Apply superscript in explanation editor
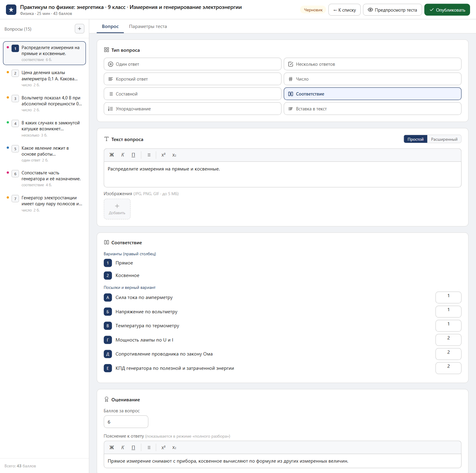This screenshot has height=473, width=476. [163, 447]
